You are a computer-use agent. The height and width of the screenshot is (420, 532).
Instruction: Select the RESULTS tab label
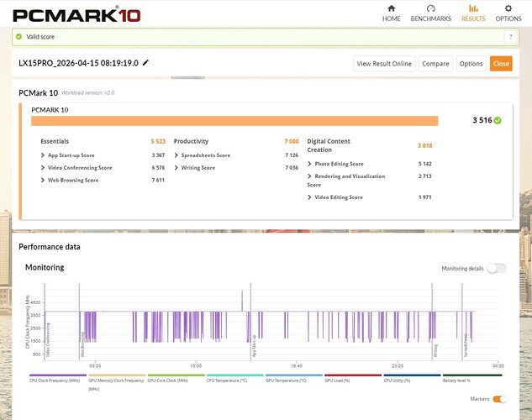pyautogui.click(x=473, y=18)
